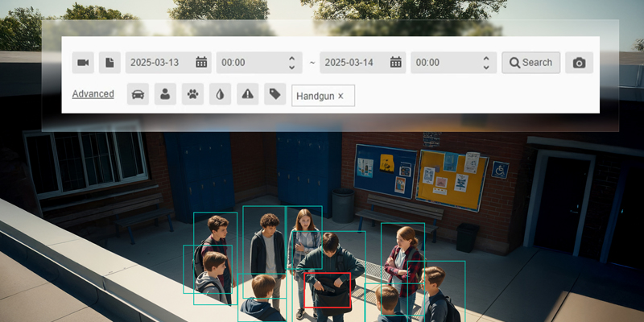Screen dimensions: 644x322
Task: Click the start date field 2025-03-13
Action: pos(168,63)
